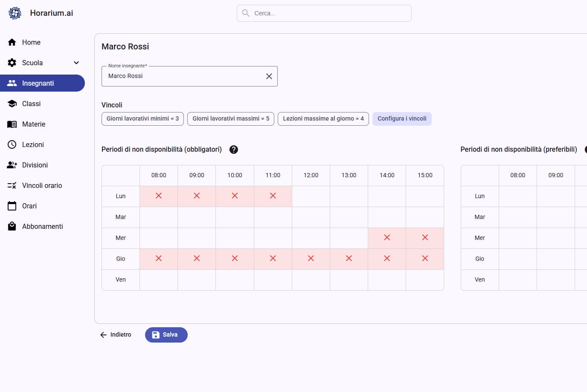Toggle Friday 12:00 mandatory unavailability cell
587x392 pixels.
pos(311,280)
